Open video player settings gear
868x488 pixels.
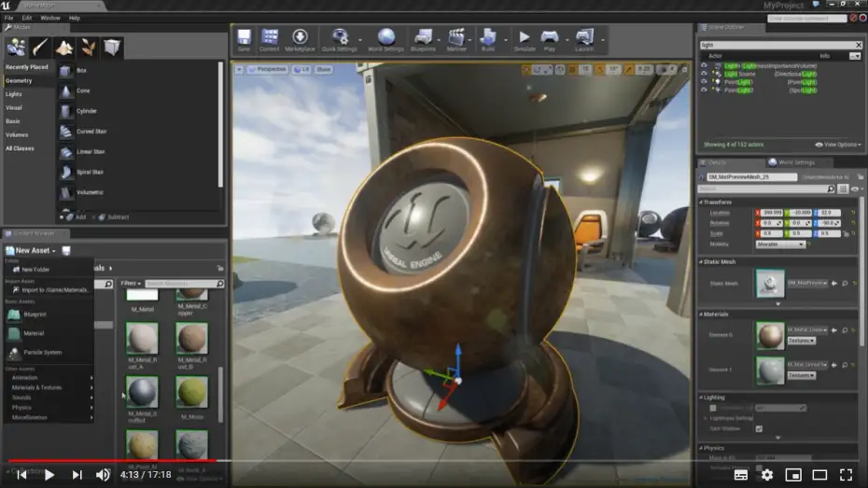tap(767, 475)
